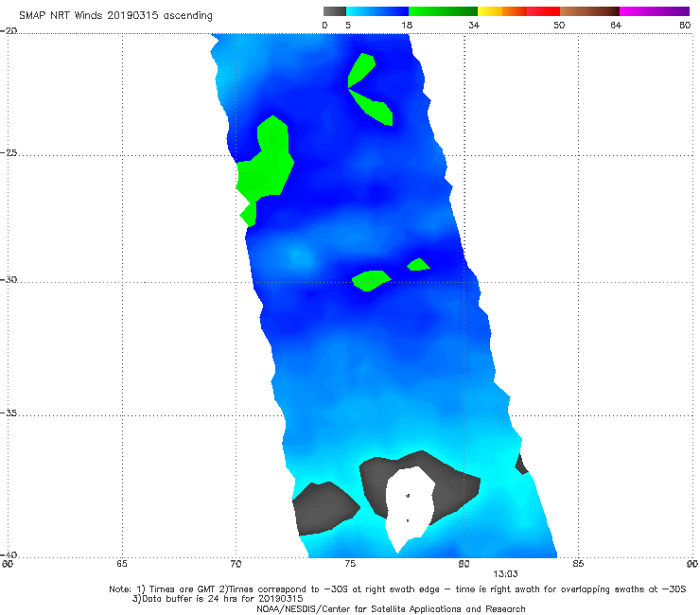This screenshot has width=700, height=615.
Task: Click the small green patch near -30 and longitude 76
Action: [x=370, y=280]
